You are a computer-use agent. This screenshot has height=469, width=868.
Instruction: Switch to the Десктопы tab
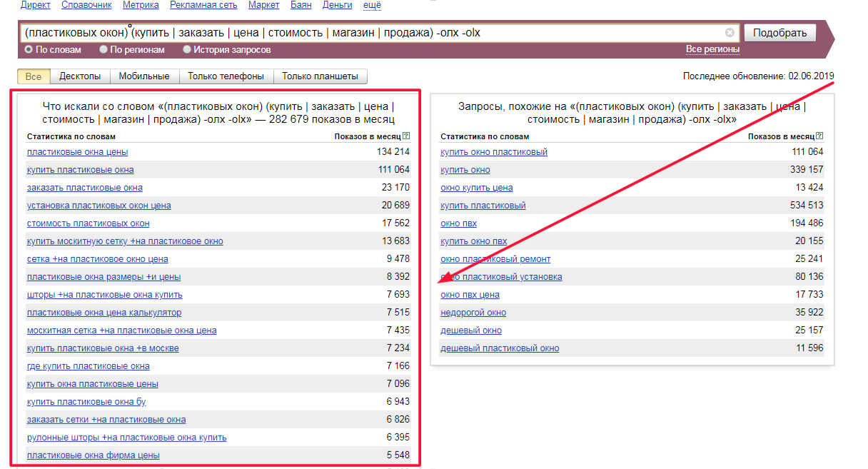tap(80, 76)
